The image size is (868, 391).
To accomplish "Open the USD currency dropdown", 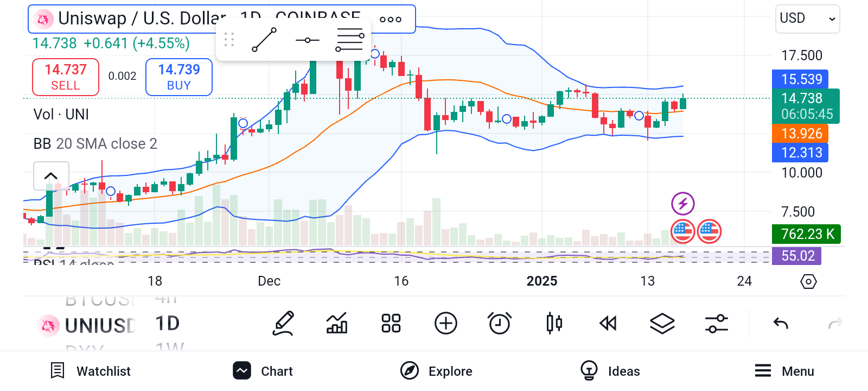I will tap(807, 19).
